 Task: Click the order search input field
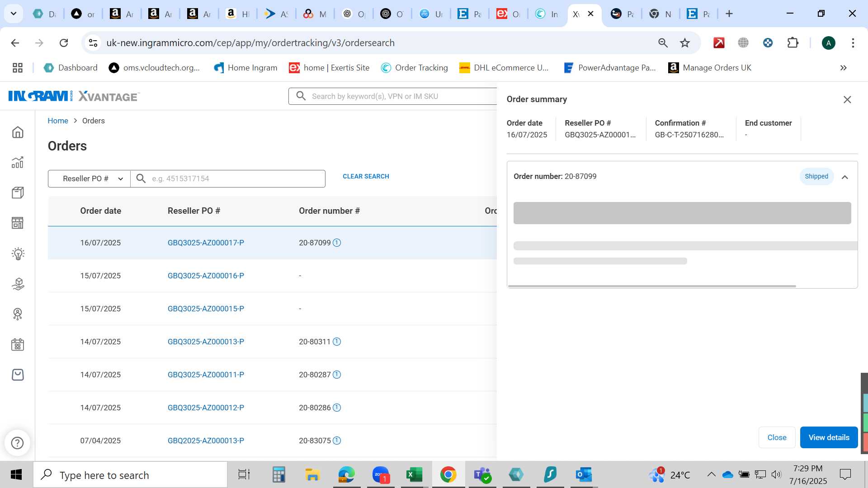[x=228, y=178]
